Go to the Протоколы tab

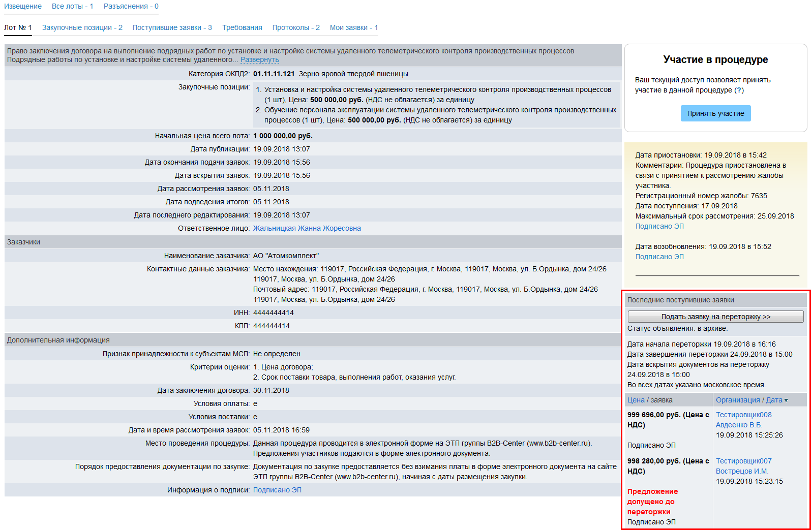coord(296,27)
